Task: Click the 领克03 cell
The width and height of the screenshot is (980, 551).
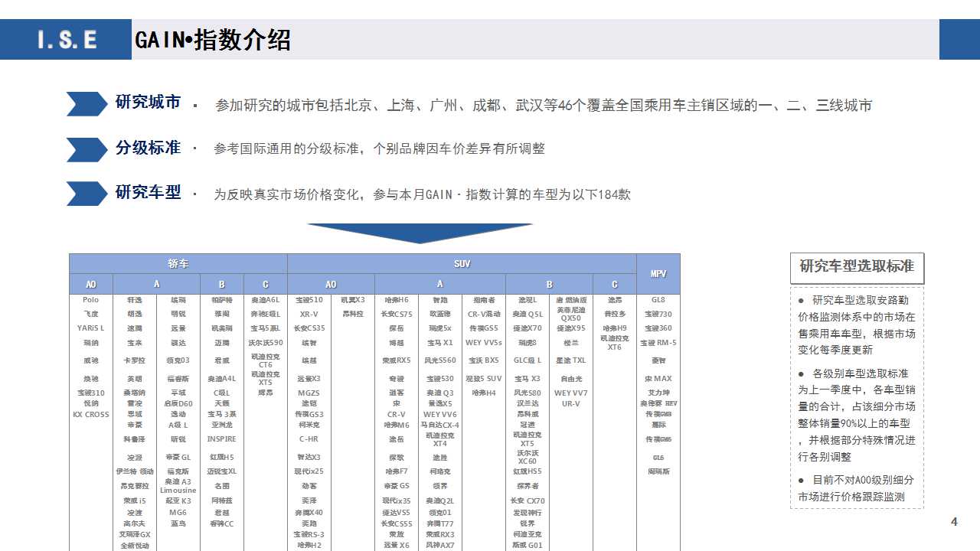Action: coord(178,360)
